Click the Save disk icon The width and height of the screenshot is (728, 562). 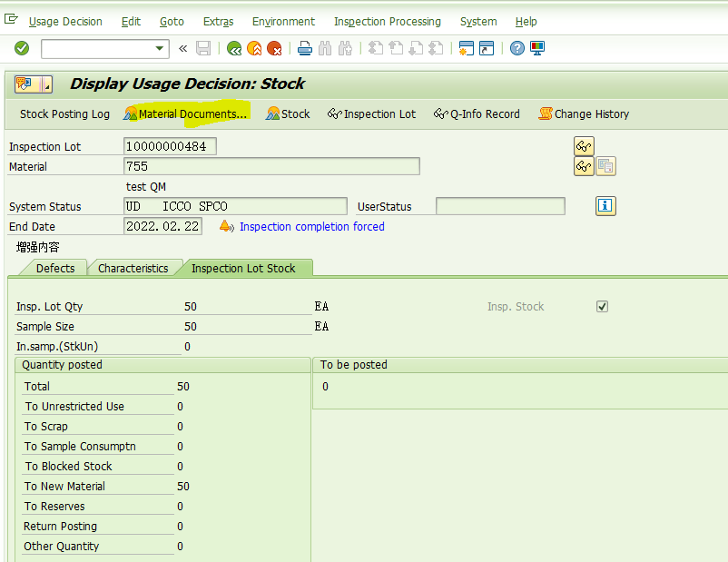point(203,48)
